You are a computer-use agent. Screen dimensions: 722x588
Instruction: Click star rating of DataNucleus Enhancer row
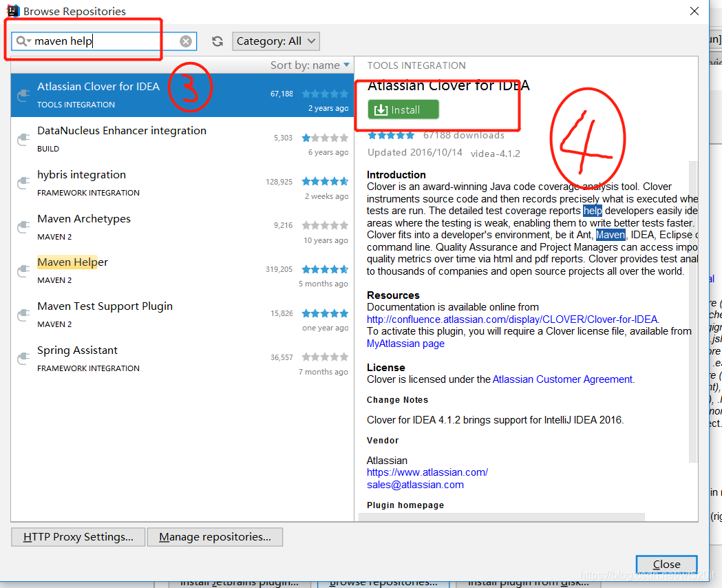(325, 138)
